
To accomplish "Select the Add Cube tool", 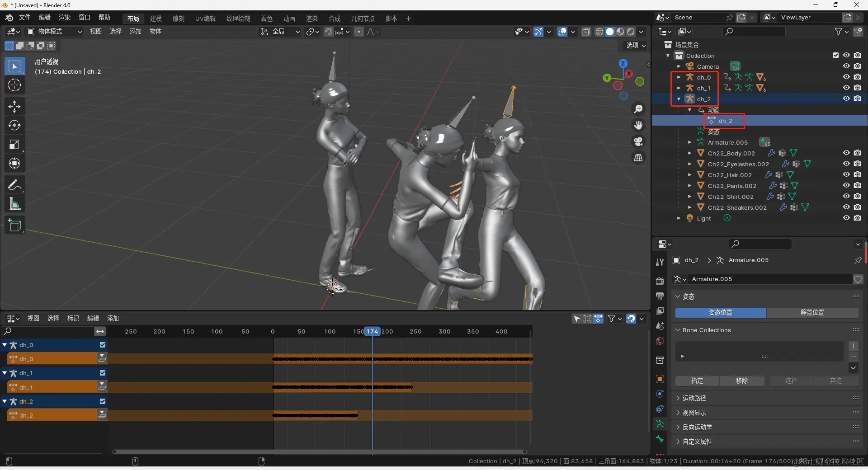I will [x=14, y=225].
